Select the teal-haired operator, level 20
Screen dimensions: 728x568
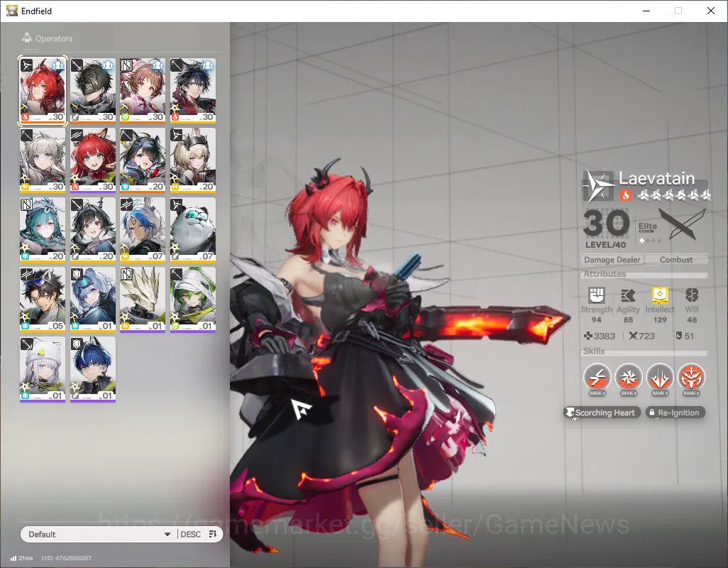pos(43,230)
